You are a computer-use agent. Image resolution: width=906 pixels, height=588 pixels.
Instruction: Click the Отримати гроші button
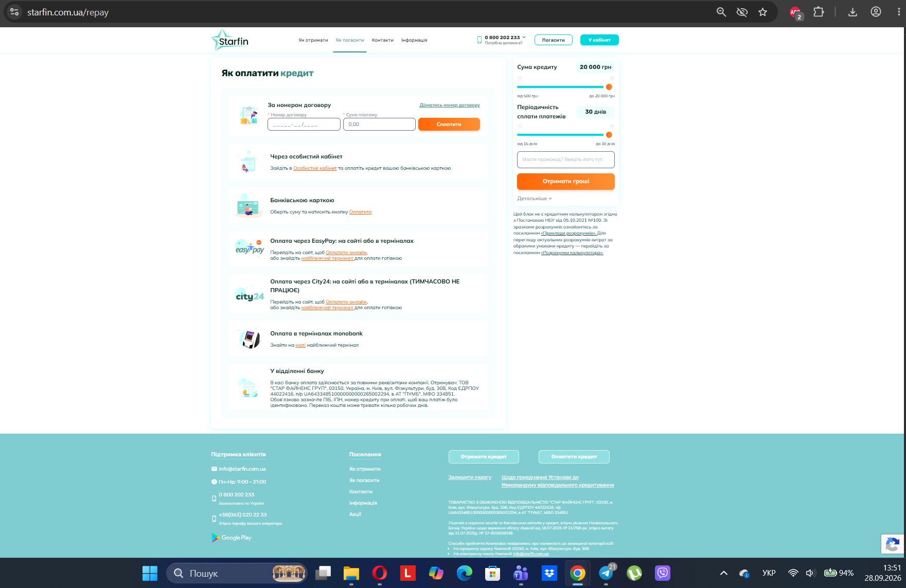(566, 182)
